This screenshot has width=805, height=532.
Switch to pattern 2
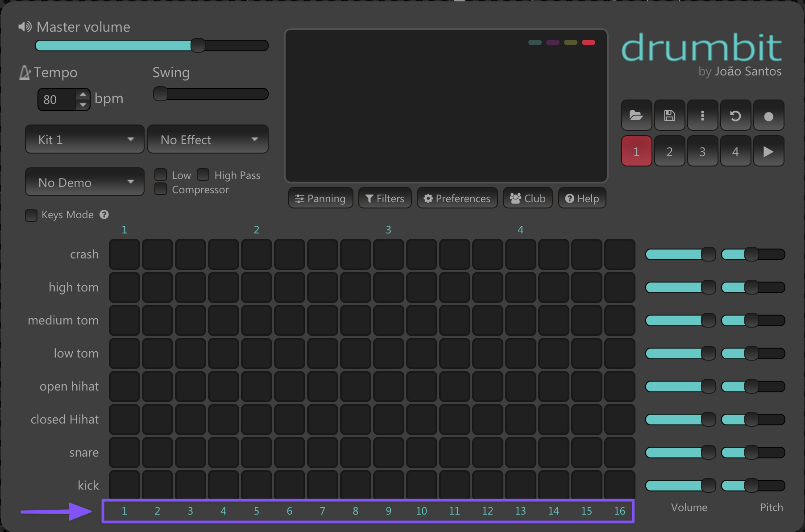click(669, 152)
